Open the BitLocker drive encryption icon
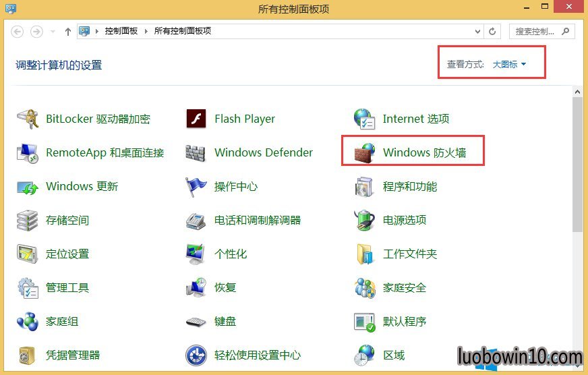Screen dimensions: 588x375 (x=28, y=119)
